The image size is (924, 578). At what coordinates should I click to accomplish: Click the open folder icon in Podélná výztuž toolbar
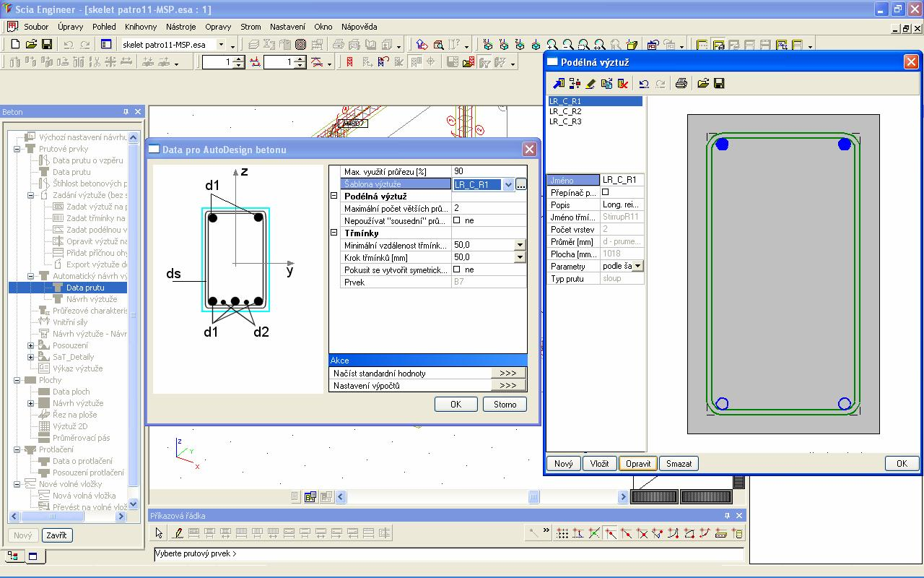click(703, 84)
